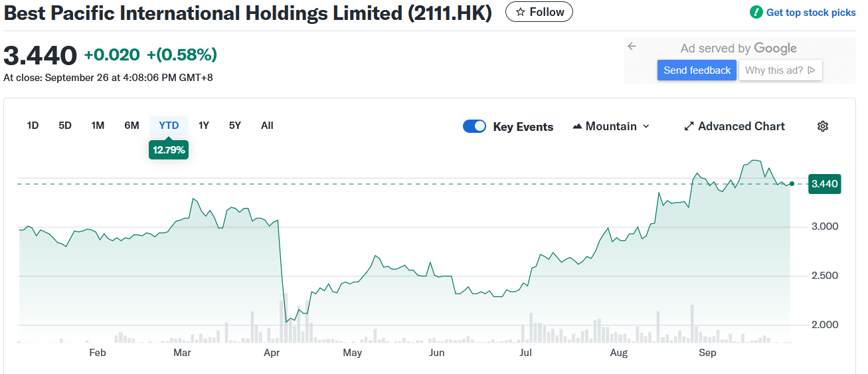Click the Apr label on chart axis

pos(272,353)
